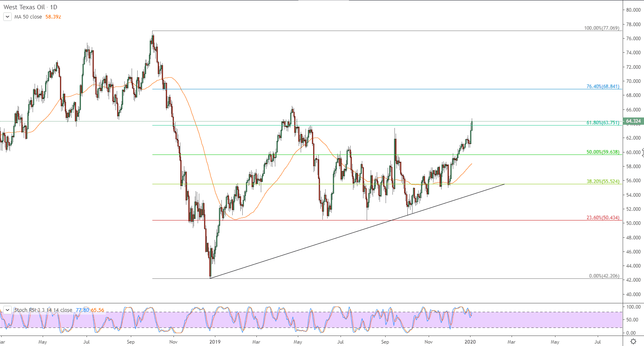Click the Stoch RSI value 65.56
Image resolution: width=644 pixels, height=346 pixels.
click(x=97, y=310)
